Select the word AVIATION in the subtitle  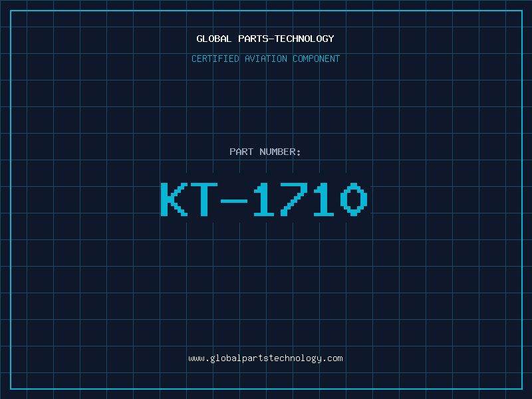click(265, 59)
